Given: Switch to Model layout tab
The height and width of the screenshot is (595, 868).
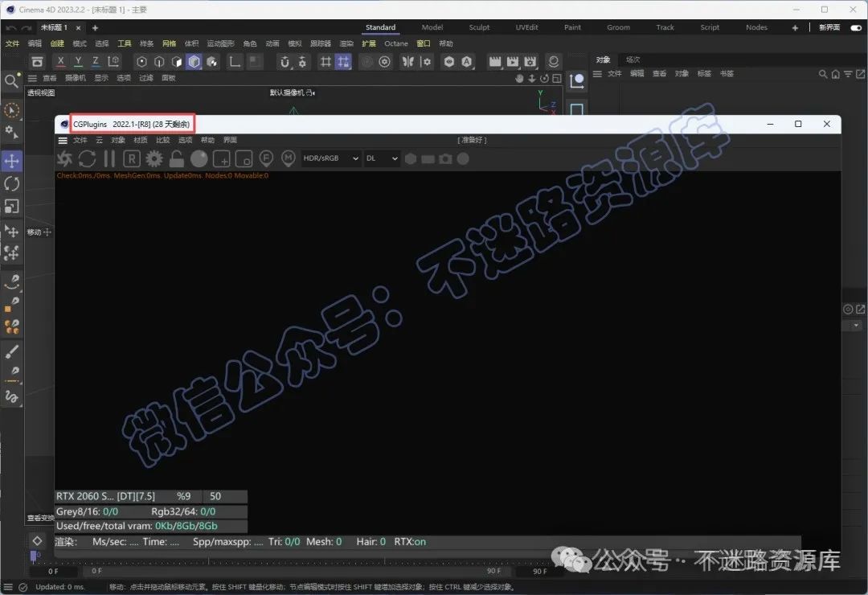Looking at the screenshot, I should pos(432,27).
